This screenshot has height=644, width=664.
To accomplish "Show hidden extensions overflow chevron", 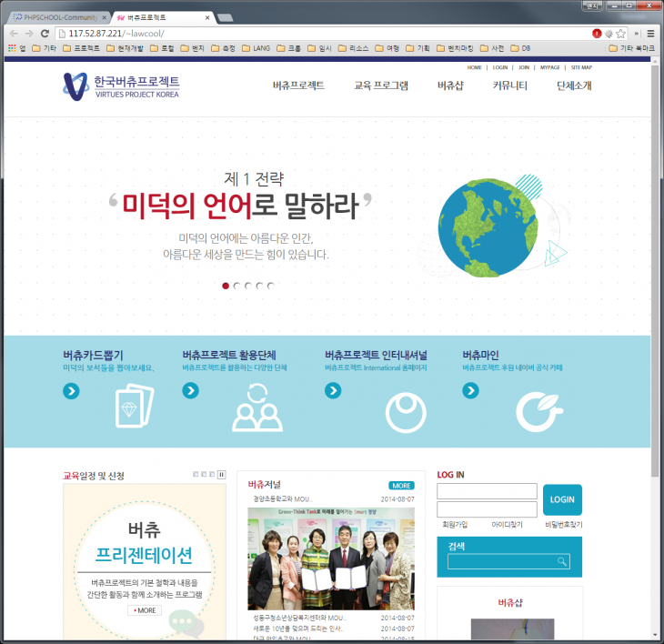I will point(637,34).
